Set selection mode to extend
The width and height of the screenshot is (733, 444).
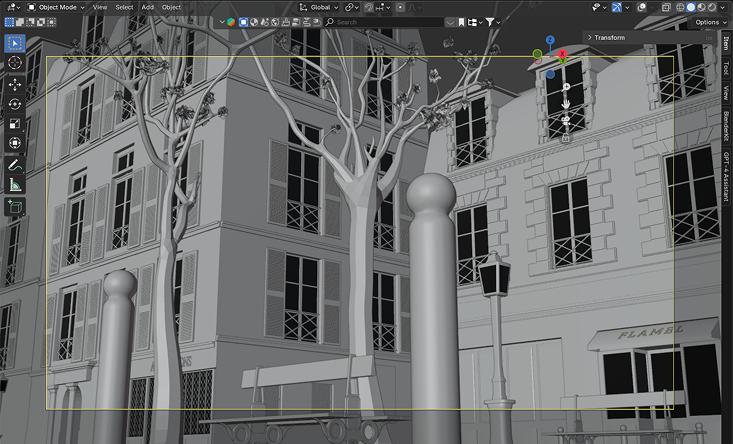20,22
